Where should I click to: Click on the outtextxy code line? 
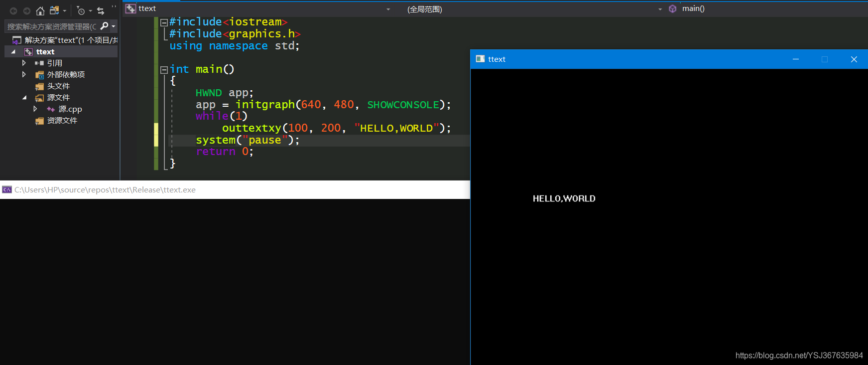tap(337, 128)
